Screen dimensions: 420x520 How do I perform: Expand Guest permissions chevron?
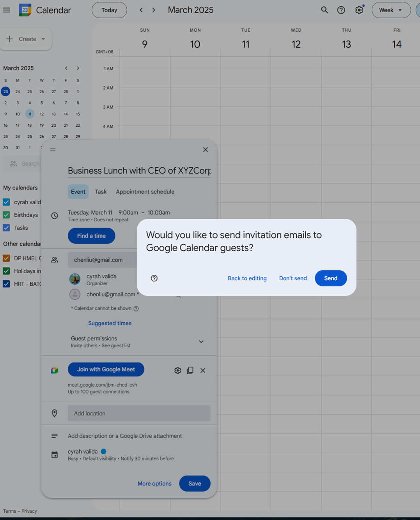pos(201,342)
